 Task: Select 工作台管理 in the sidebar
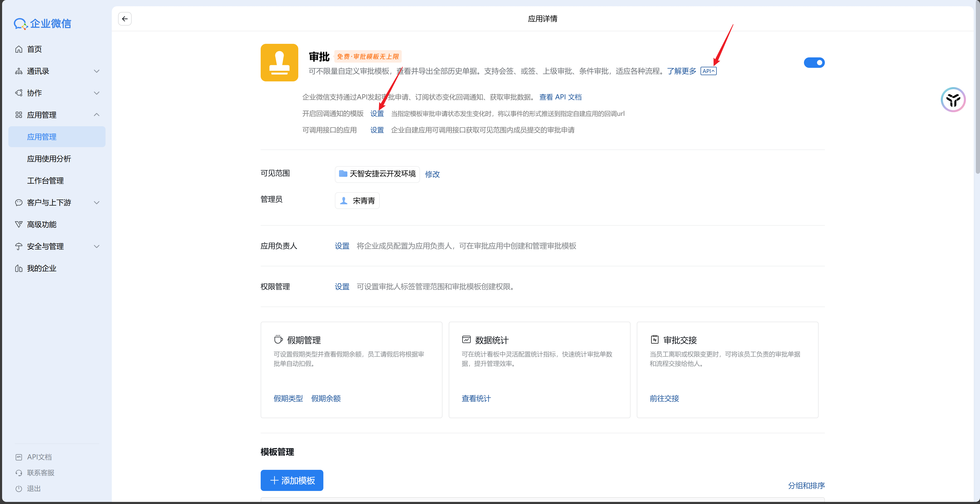point(45,181)
